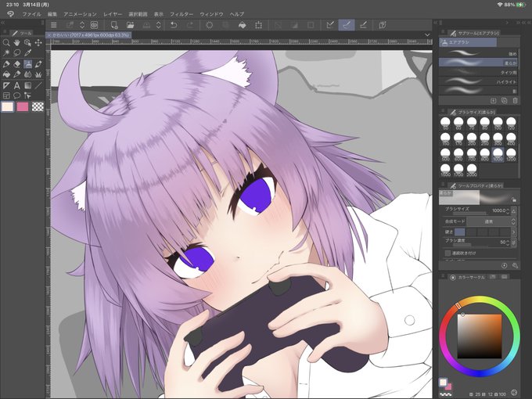
Task: Select the Gradient tool
Action: click(x=27, y=85)
